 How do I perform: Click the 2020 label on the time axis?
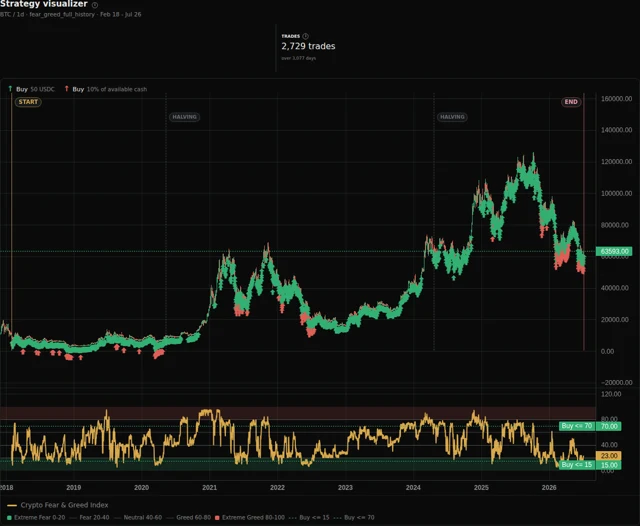[142, 487]
